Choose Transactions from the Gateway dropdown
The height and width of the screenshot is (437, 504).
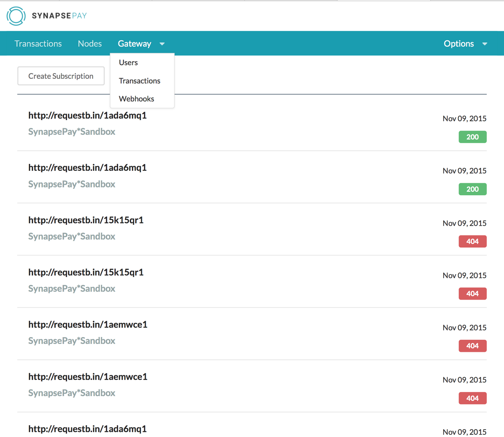(x=140, y=81)
